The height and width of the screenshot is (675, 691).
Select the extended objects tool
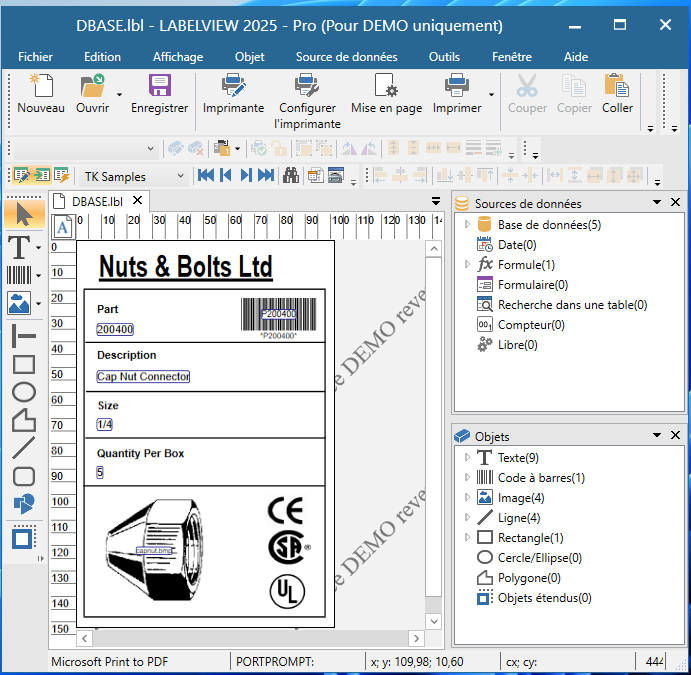click(x=24, y=538)
